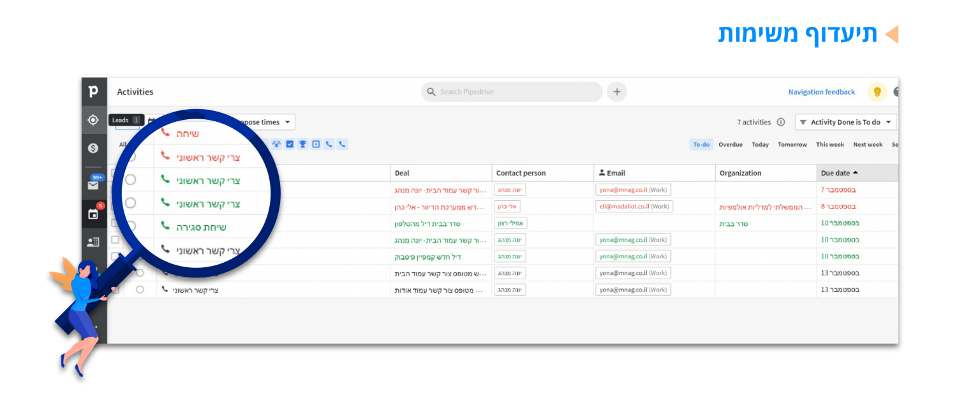The height and width of the screenshot is (419, 980).
Task: Open Leads from the target sidebar icon
Action: click(x=93, y=120)
